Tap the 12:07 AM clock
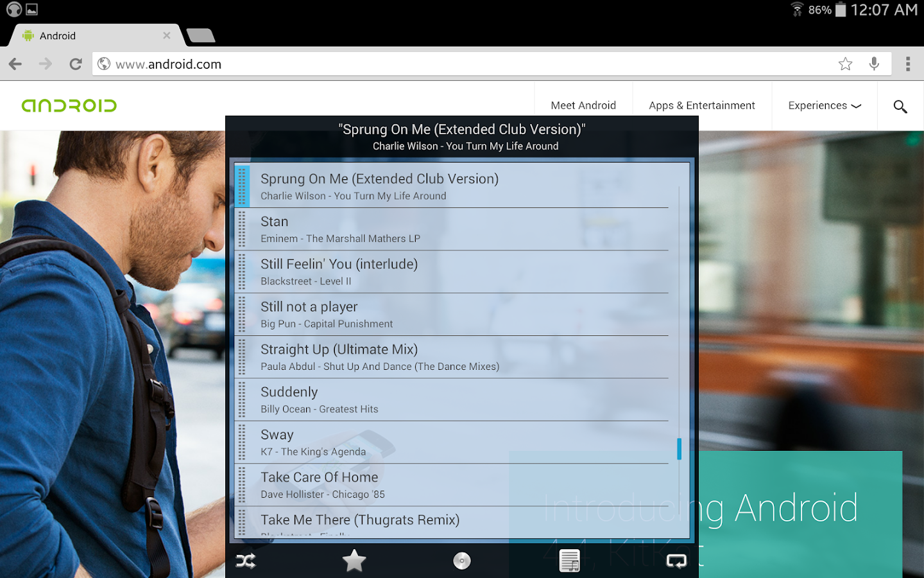Screen dimensions: 924x578 (884, 10)
